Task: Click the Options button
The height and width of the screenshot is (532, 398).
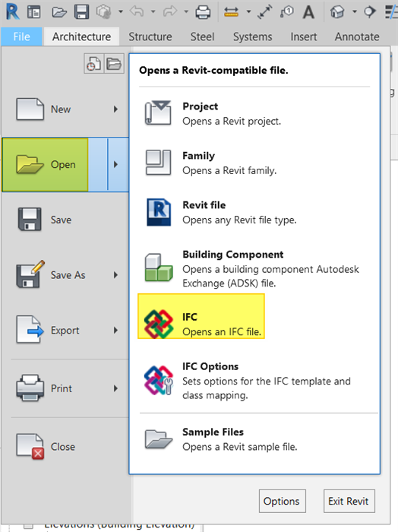Action: [282, 501]
